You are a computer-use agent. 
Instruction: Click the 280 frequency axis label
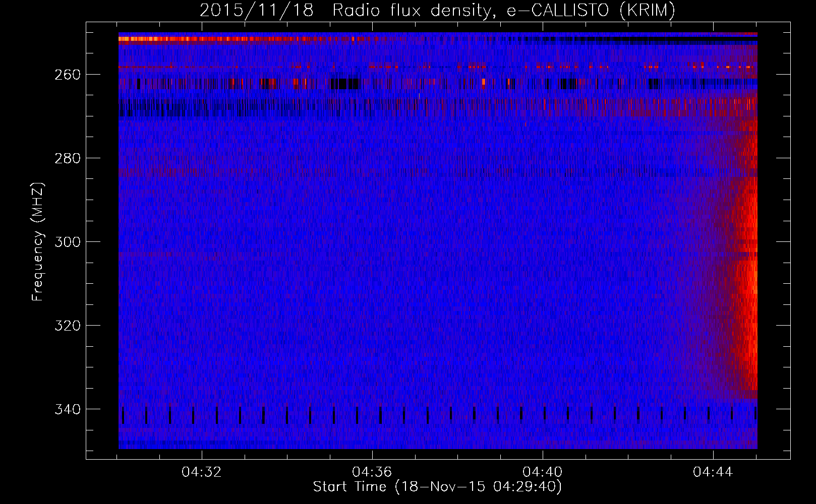(68, 159)
